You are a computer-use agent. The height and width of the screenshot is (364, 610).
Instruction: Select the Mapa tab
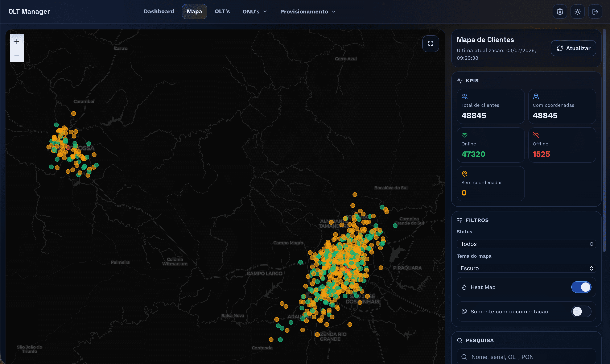(194, 12)
